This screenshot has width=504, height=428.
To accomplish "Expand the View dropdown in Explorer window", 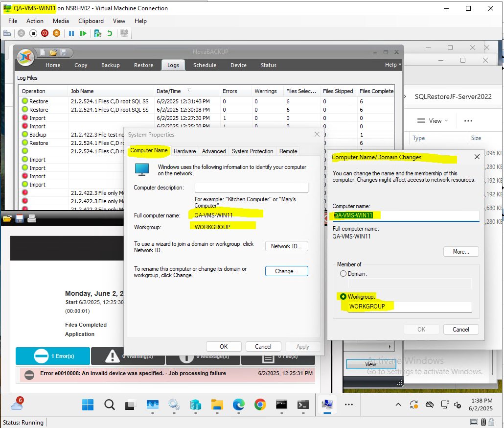I will pos(433,121).
